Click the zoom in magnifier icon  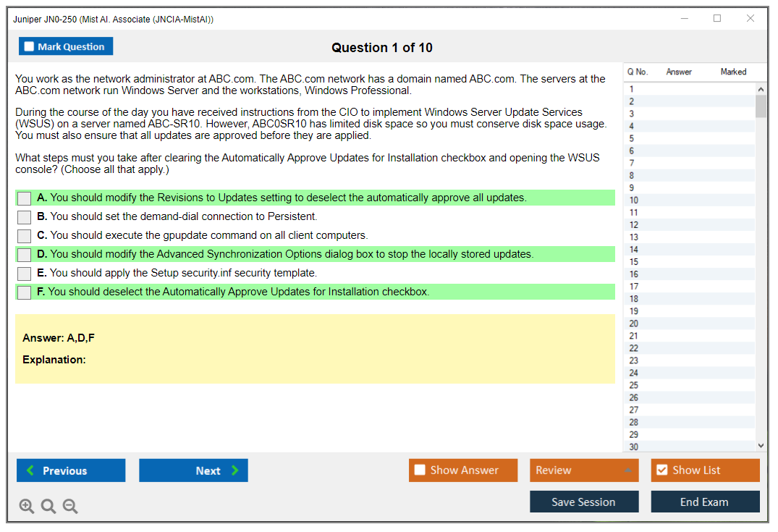click(27, 507)
